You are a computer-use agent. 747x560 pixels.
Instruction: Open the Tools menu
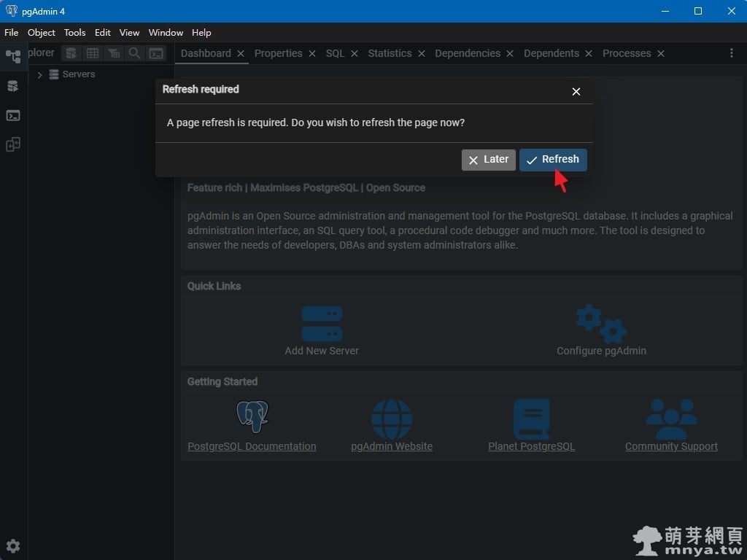pyautogui.click(x=74, y=33)
